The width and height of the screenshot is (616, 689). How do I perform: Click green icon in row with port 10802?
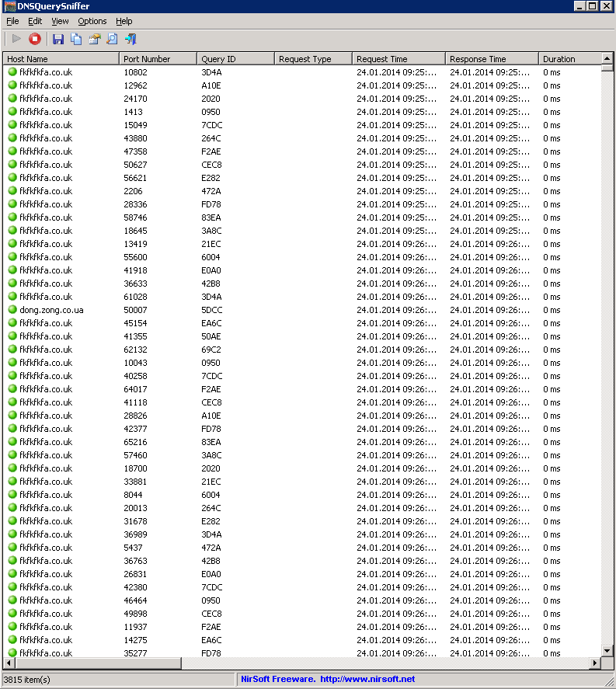pos(12,71)
